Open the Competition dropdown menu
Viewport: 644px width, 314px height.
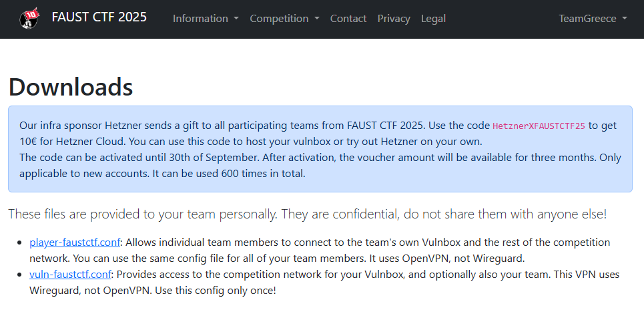coord(284,19)
